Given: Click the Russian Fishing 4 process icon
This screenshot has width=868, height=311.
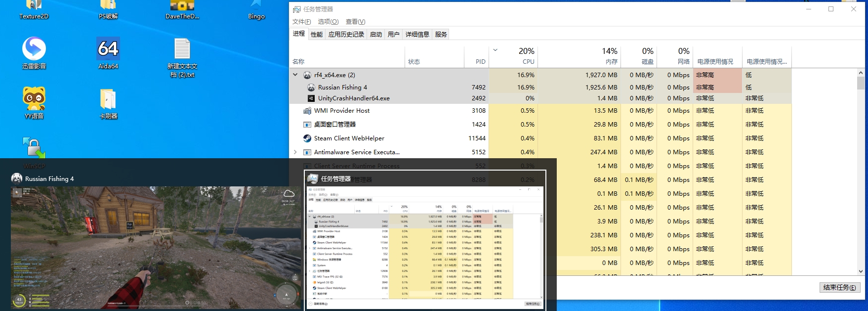Looking at the screenshot, I should click(311, 88).
